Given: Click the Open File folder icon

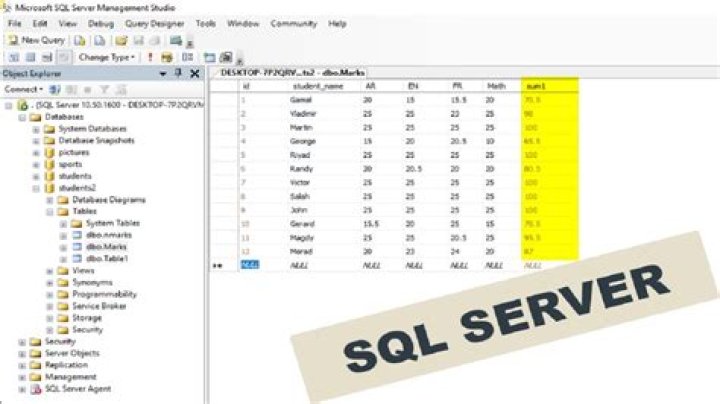Looking at the screenshot, I should [121, 40].
